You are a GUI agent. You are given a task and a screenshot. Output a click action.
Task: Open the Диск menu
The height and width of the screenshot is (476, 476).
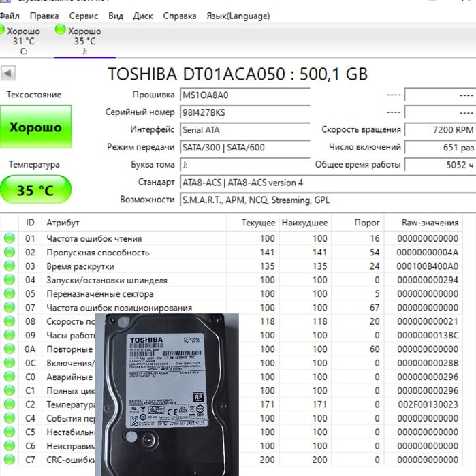[143, 16]
